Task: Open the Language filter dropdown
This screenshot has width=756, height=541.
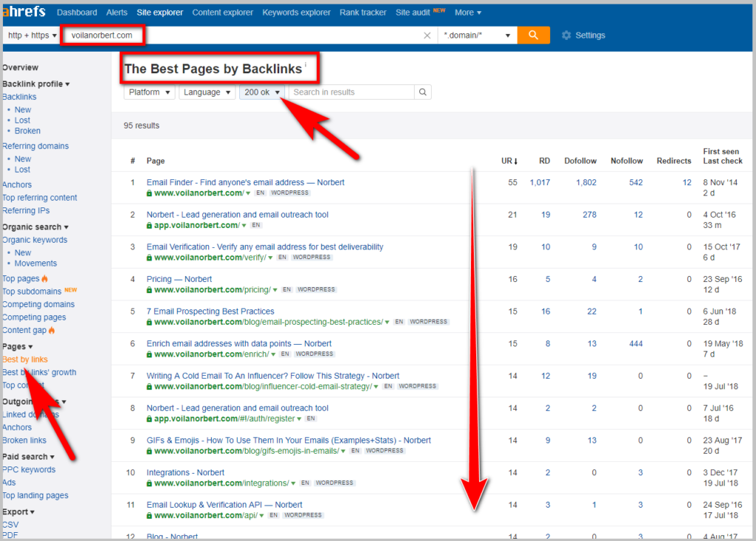Action: click(207, 92)
